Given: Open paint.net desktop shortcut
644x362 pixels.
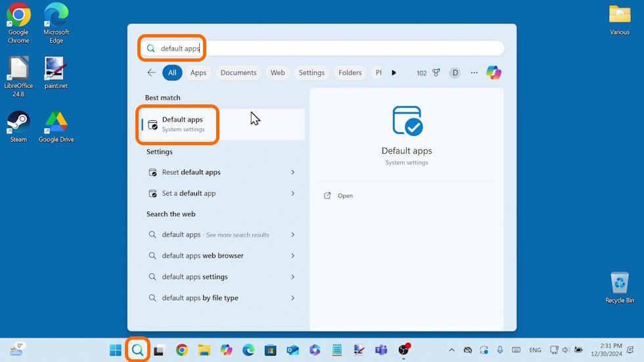Looking at the screenshot, I should 56,73.
